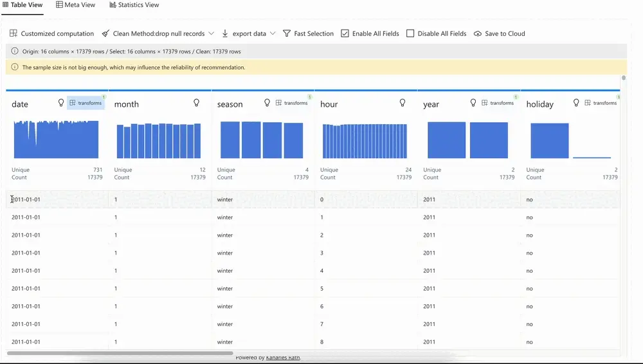
Task: Click the transforms button in date column
Action: pyautogui.click(x=86, y=103)
